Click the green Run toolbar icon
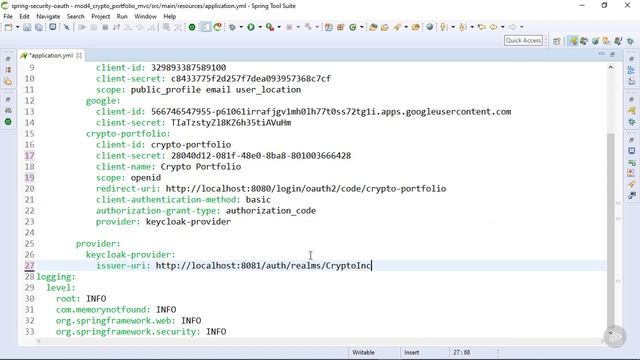The width and height of the screenshot is (640, 360). pyautogui.click(x=251, y=27)
